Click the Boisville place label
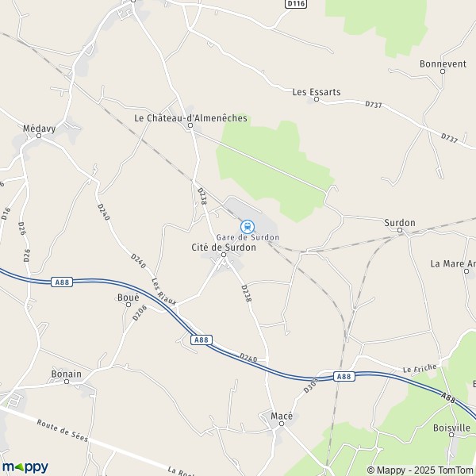The width and height of the screenshot is (476, 476). click(x=451, y=428)
